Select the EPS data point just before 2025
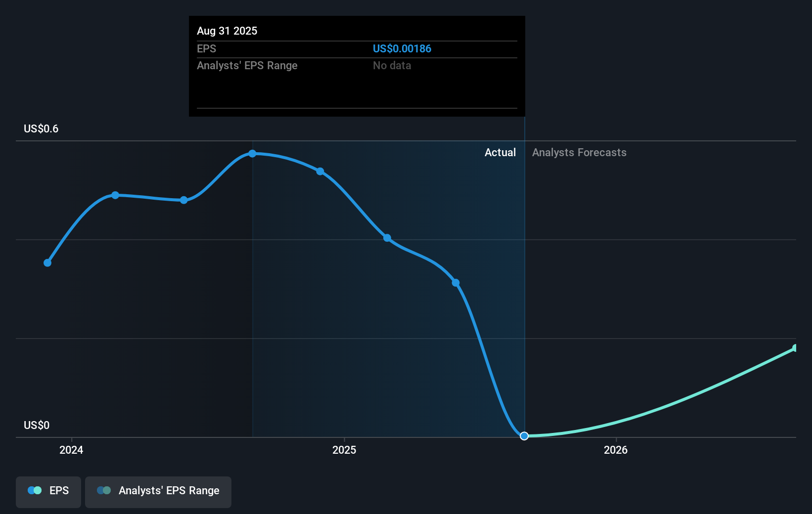The image size is (812, 514). click(x=320, y=171)
